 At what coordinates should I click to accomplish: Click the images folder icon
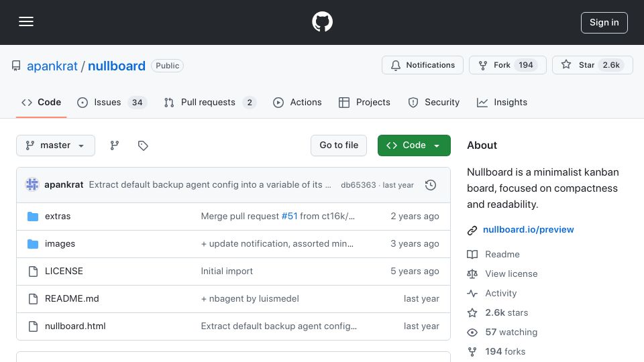point(33,244)
